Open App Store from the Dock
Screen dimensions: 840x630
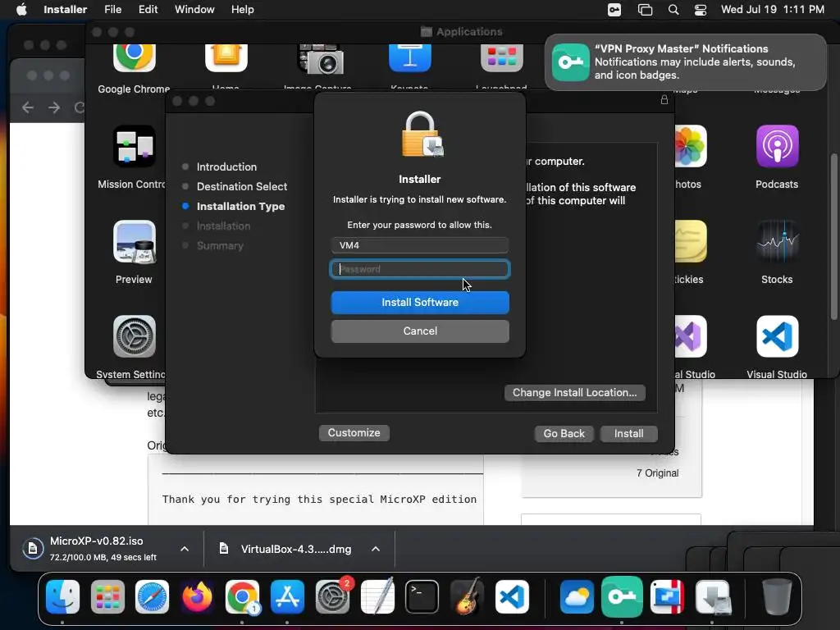click(287, 596)
